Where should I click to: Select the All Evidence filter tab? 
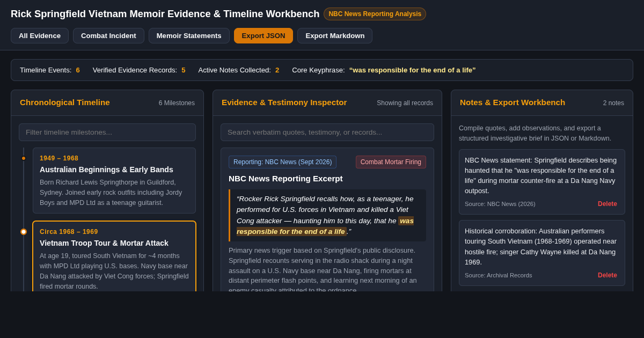click(40, 36)
